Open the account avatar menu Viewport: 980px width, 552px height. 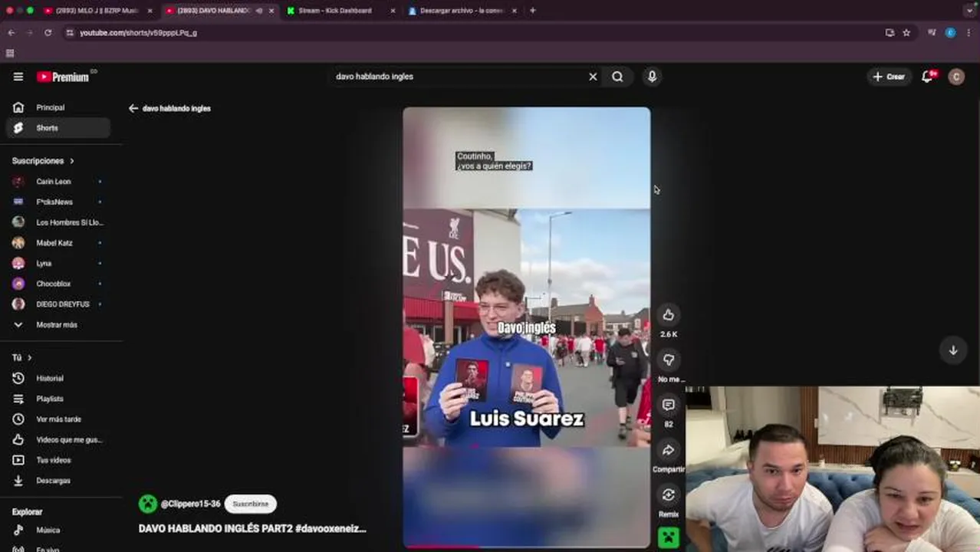click(x=956, y=77)
